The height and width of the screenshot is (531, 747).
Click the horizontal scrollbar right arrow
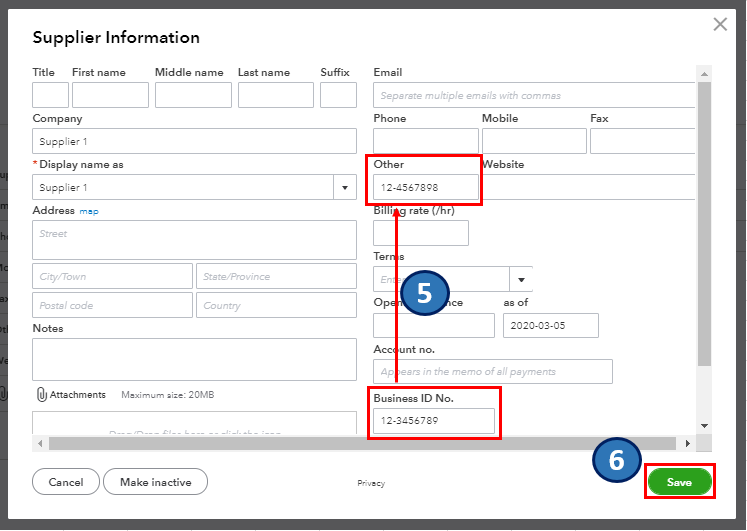click(687, 443)
